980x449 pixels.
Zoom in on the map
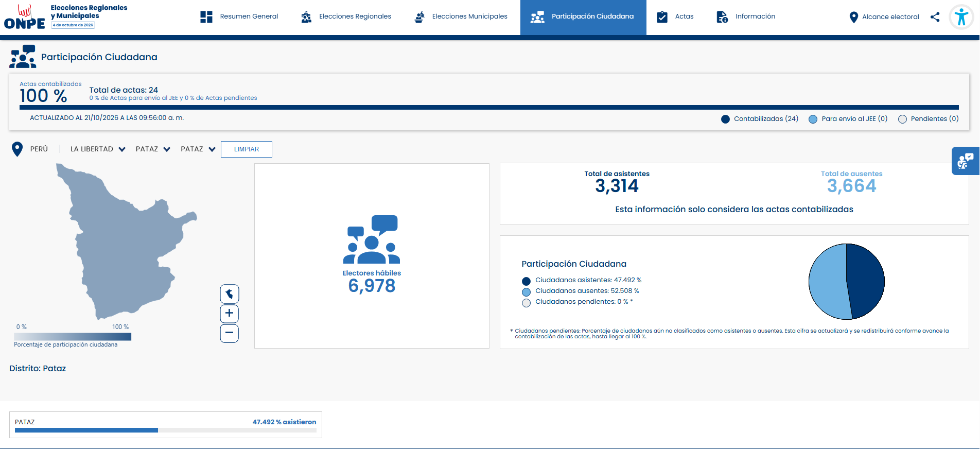(x=230, y=313)
